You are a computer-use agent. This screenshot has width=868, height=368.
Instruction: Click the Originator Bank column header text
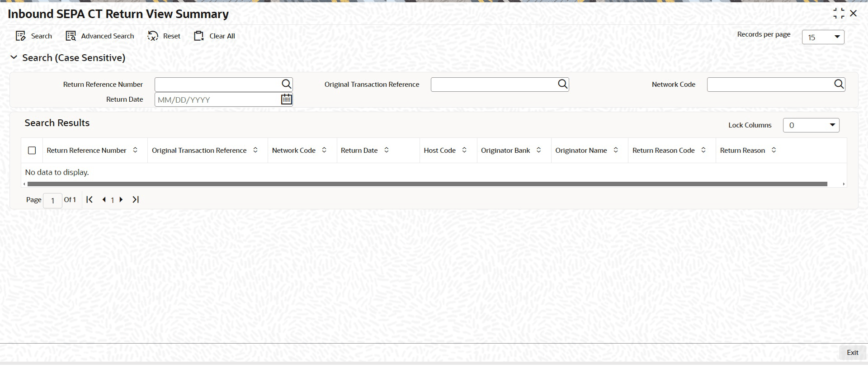click(x=505, y=151)
